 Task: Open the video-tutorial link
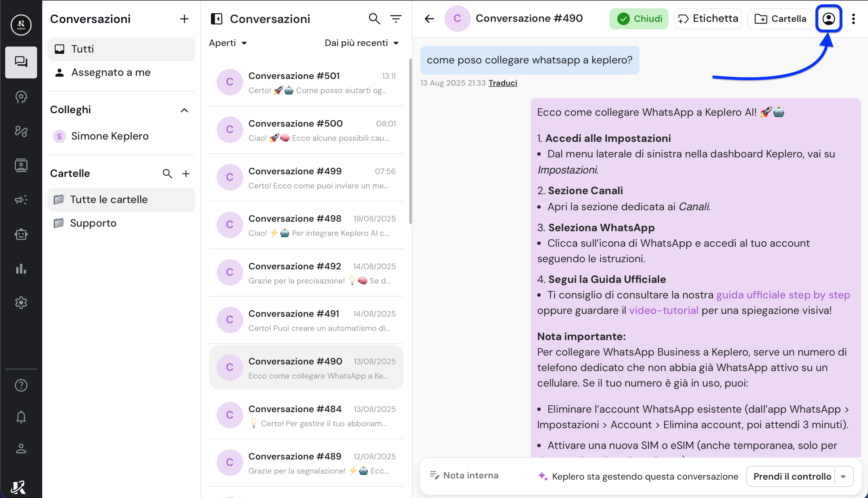[663, 310]
